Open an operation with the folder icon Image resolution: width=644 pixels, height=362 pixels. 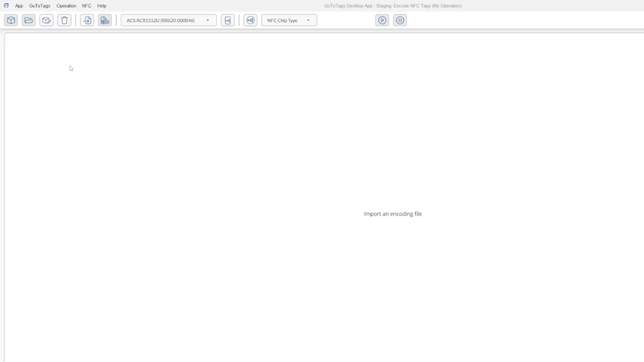tap(29, 20)
